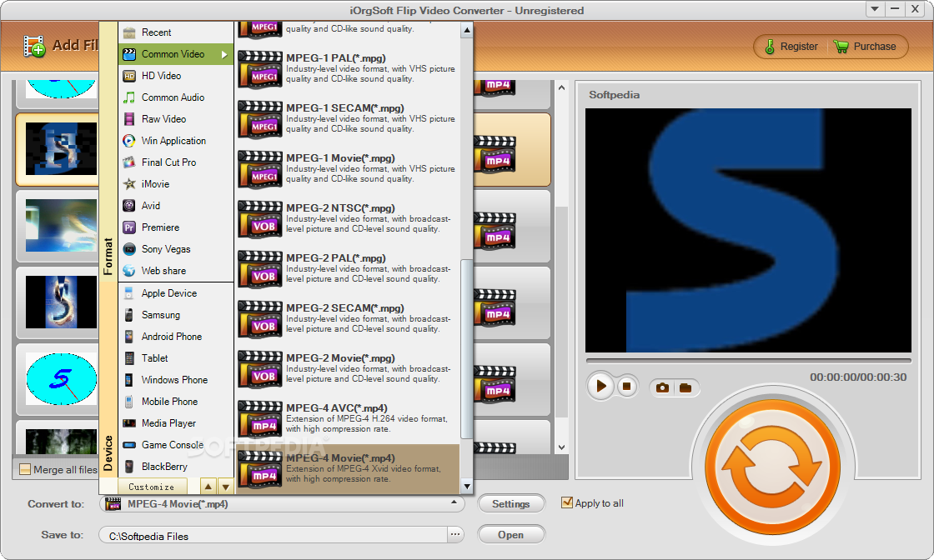Choose the Final Cut Pro category

176,162
